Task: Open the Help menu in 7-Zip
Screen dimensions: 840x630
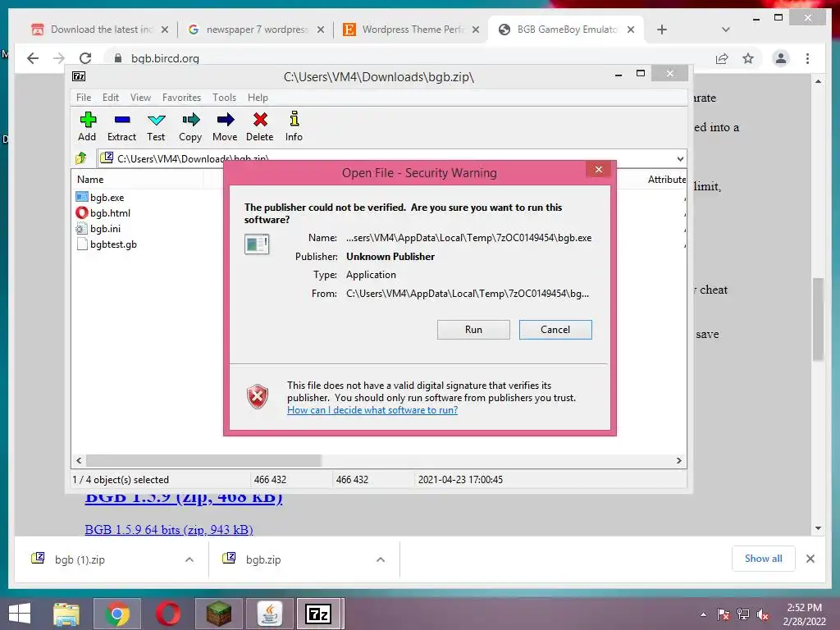Action: [x=258, y=98]
